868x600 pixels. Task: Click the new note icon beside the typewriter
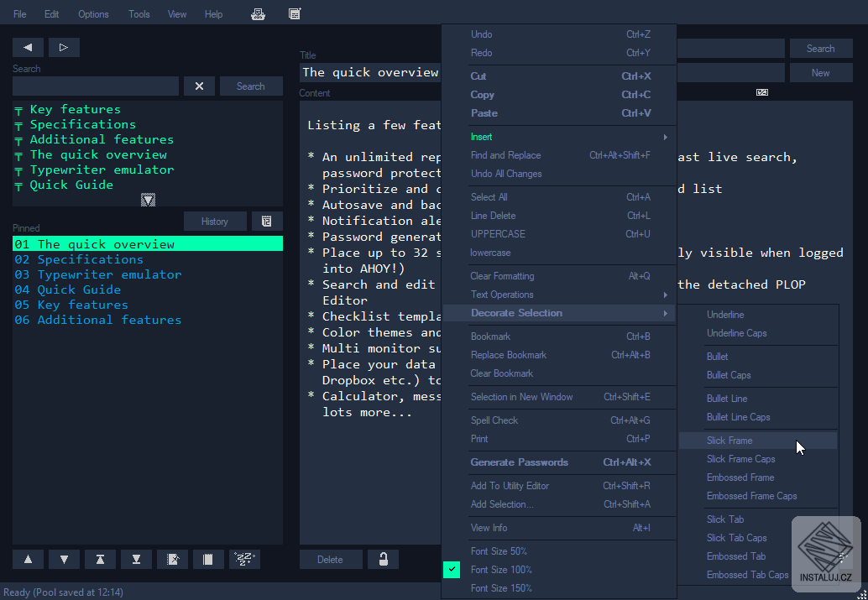tap(294, 13)
